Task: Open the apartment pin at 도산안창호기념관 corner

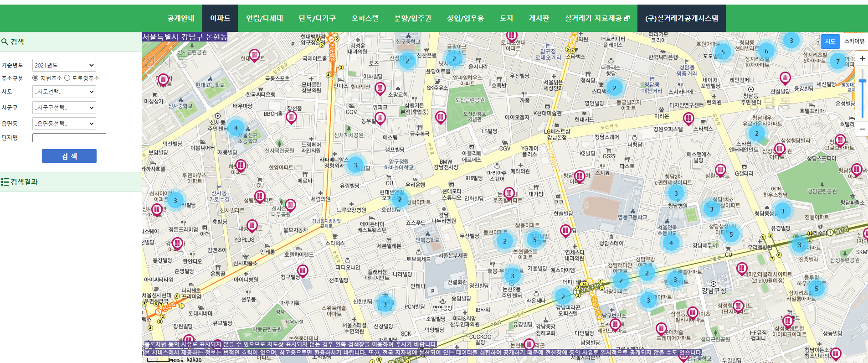Action: tap(440, 118)
